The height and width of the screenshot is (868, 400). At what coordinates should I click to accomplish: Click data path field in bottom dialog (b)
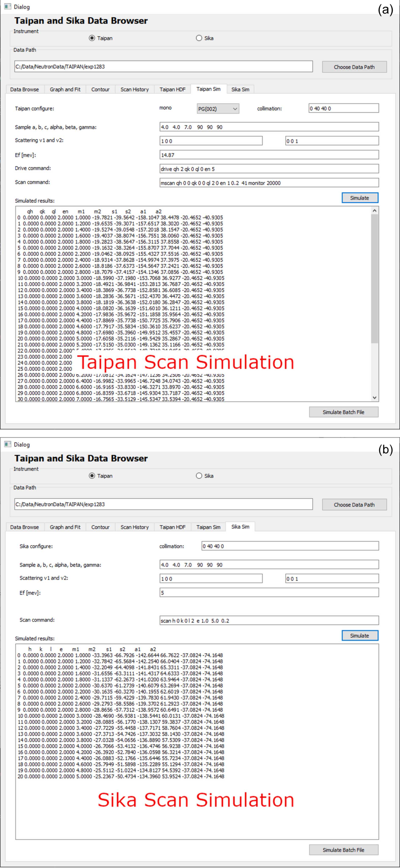(163, 504)
